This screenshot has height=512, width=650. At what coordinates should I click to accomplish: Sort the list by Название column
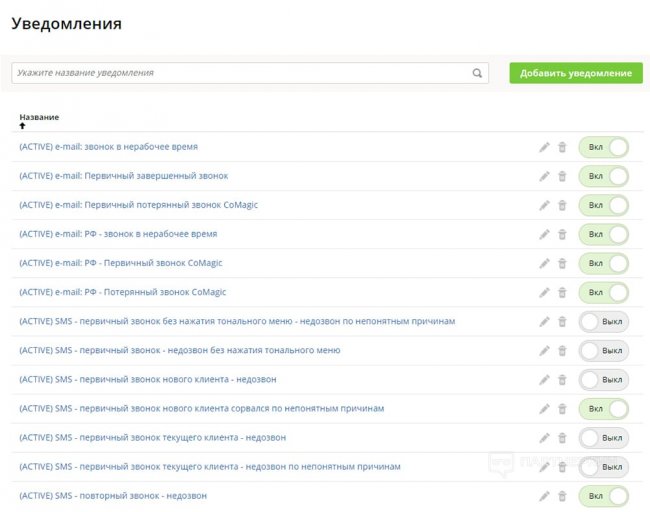[39, 117]
